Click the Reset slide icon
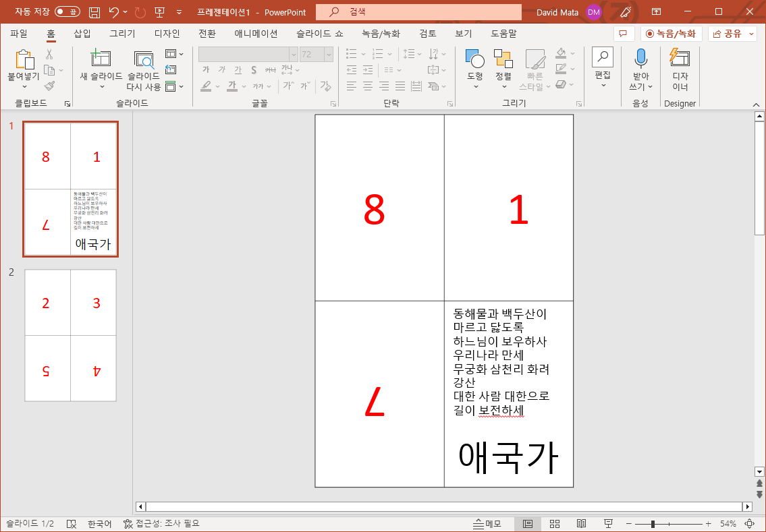The image size is (766, 532). (x=171, y=70)
